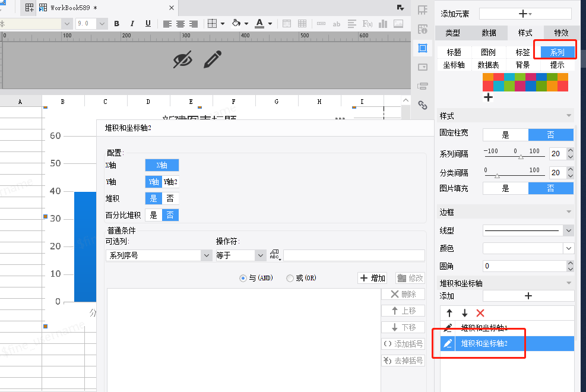The image size is (586, 392).
Task: Adjust the 分类间隔 slider
Action: pos(497,176)
